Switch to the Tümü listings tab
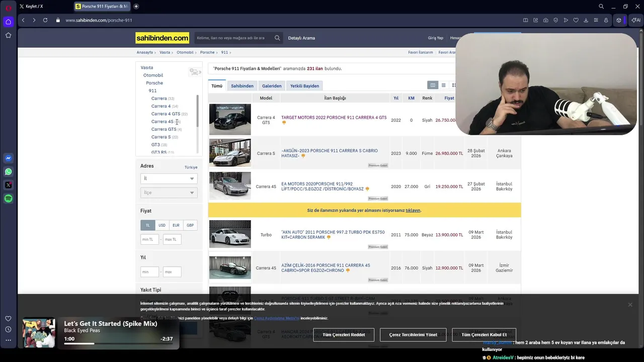The image size is (644, 362). [x=217, y=86]
